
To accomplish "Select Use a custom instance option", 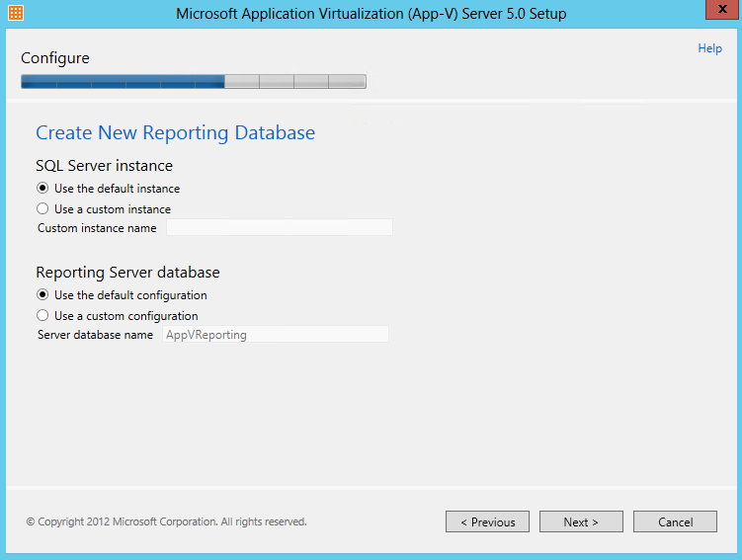I will [42, 209].
